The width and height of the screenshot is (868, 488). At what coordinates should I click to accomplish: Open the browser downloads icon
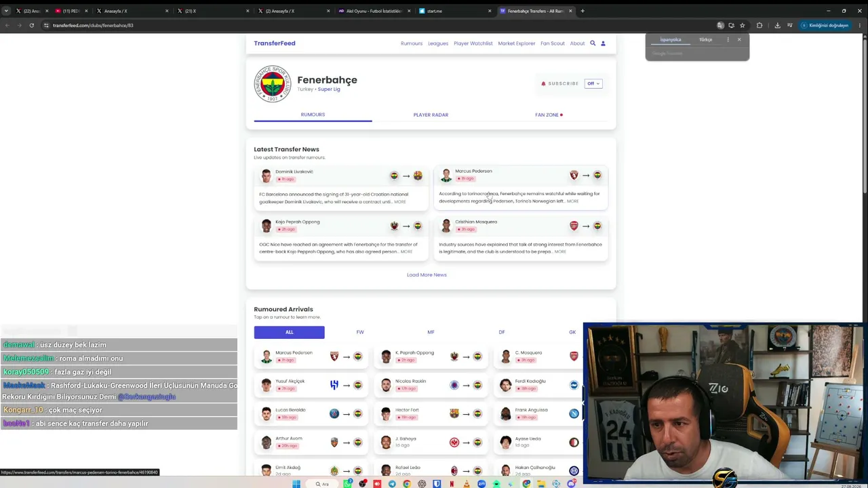[777, 25]
